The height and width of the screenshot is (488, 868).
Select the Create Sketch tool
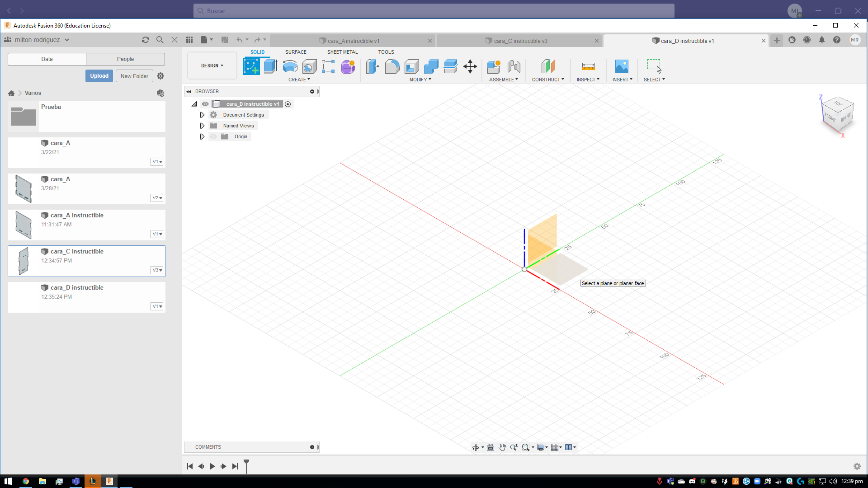tap(251, 66)
